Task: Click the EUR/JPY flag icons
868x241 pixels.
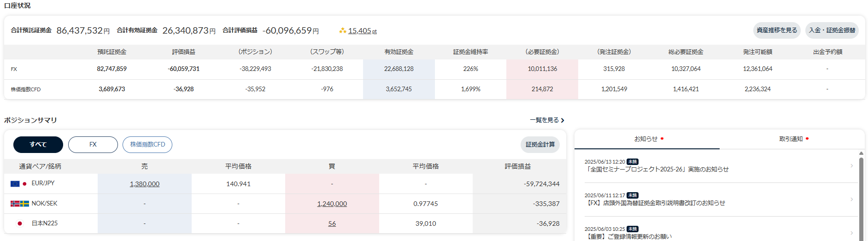Action: tap(19, 183)
